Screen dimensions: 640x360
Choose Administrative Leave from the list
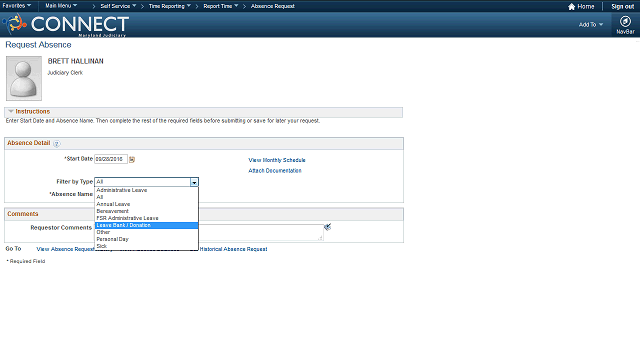tap(146, 190)
